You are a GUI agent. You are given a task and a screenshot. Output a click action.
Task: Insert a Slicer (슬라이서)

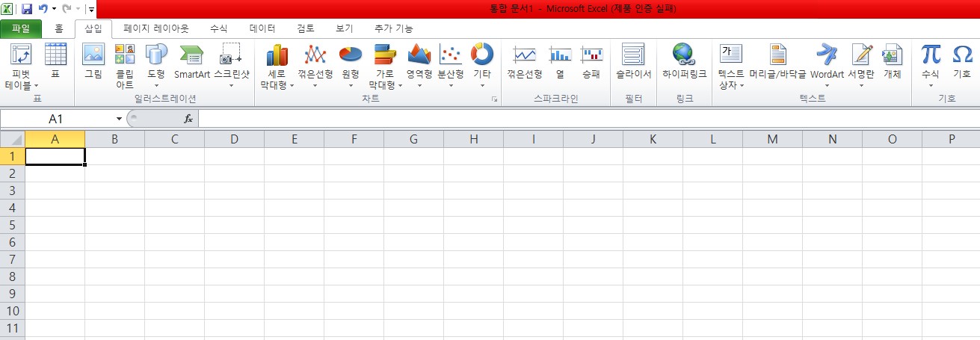633,61
